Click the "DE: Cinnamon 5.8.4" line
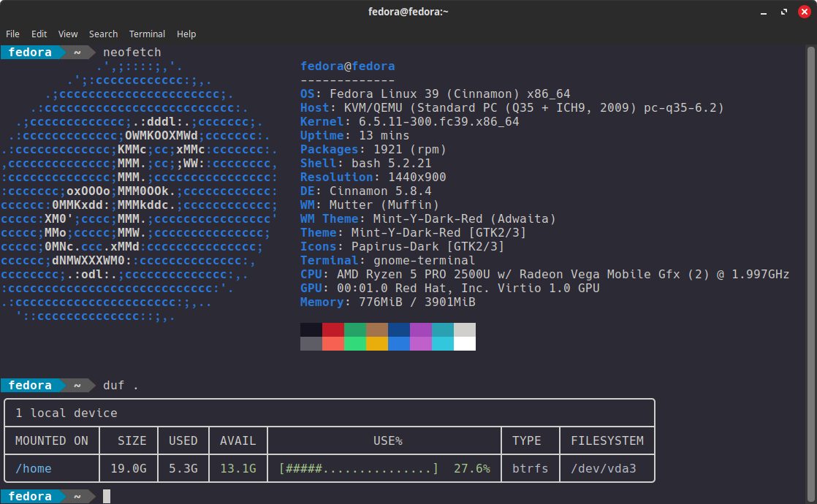This screenshot has width=817, height=504. point(366,191)
